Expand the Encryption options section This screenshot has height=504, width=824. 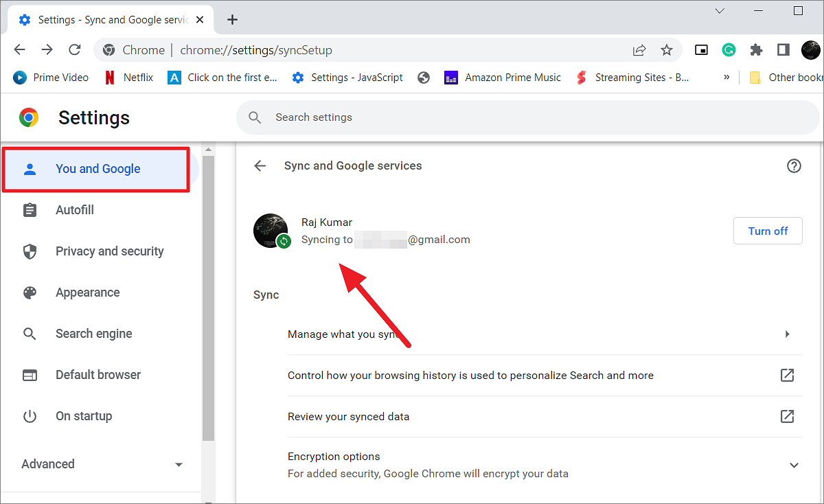(794, 465)
